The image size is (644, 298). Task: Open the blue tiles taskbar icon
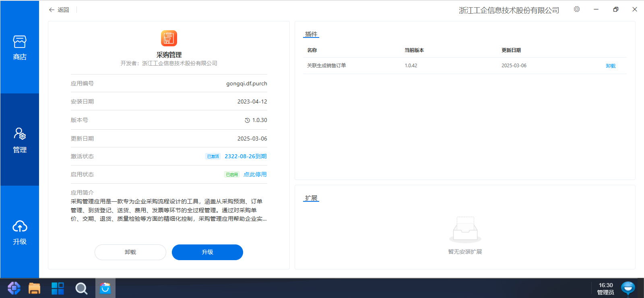[x=58, y=288]
